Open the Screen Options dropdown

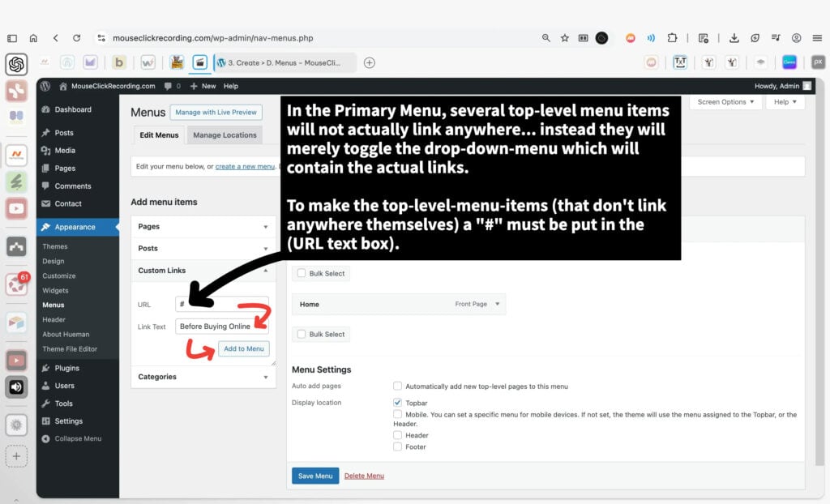[x=725, y=102]
